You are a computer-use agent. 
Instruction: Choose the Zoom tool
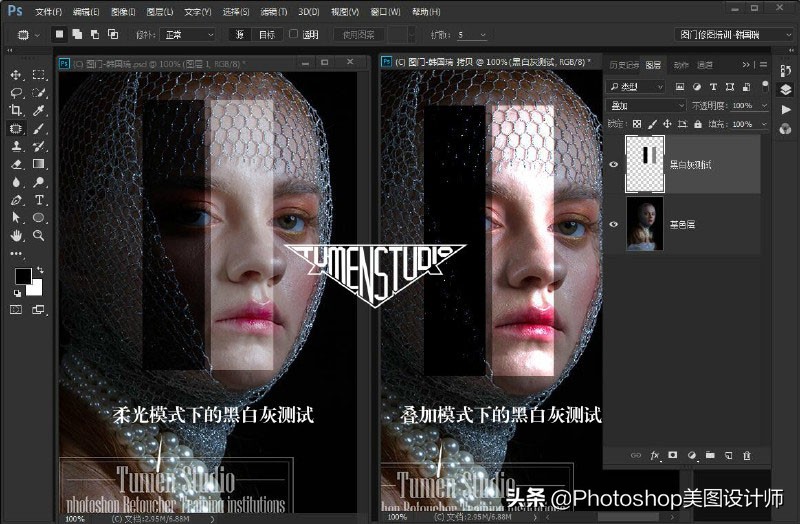(x=39, y=236)
